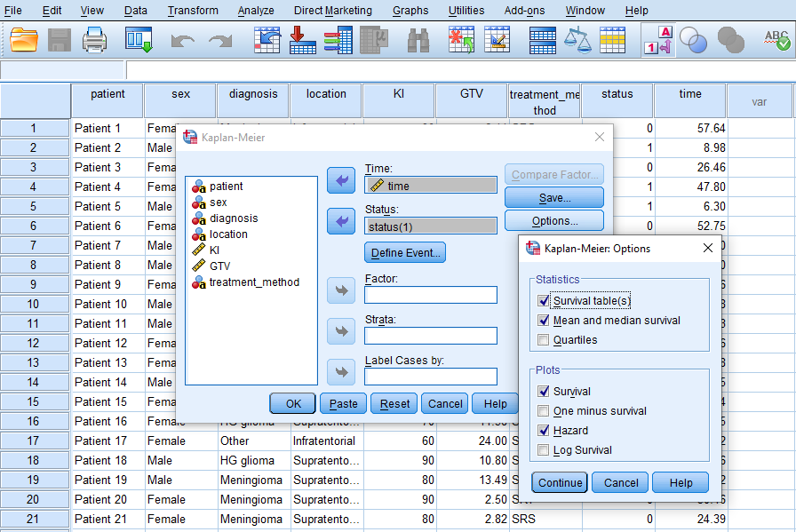Click the Save document floppy disk icon
796x532 pixels.
(x=60, y=40)
